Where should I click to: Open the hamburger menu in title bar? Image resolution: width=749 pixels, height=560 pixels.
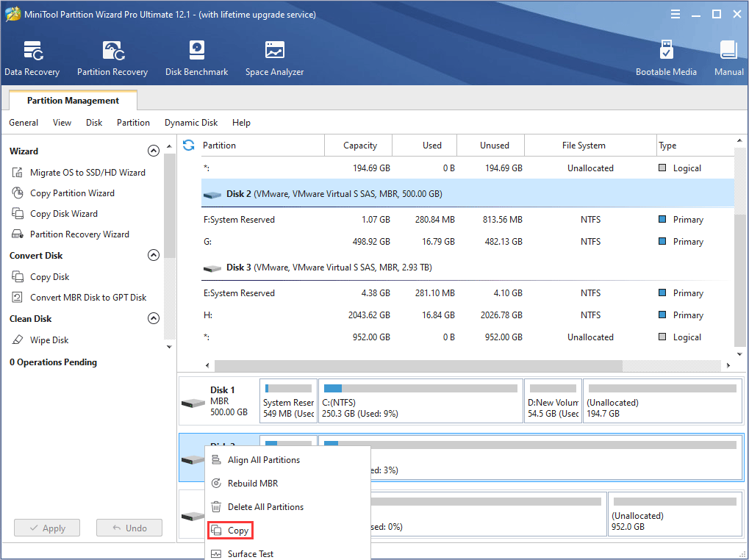pos(675,14)
